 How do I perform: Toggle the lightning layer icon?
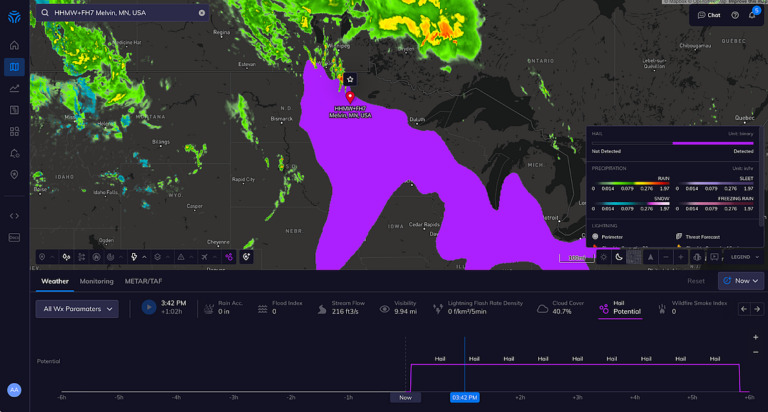(x=134, y=257)
